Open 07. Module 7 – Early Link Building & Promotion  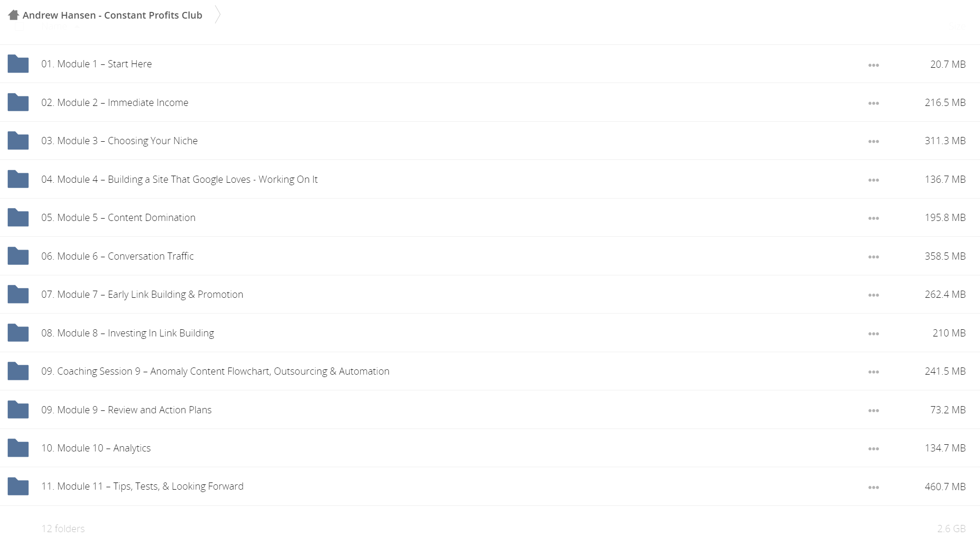tap(142, 294)
